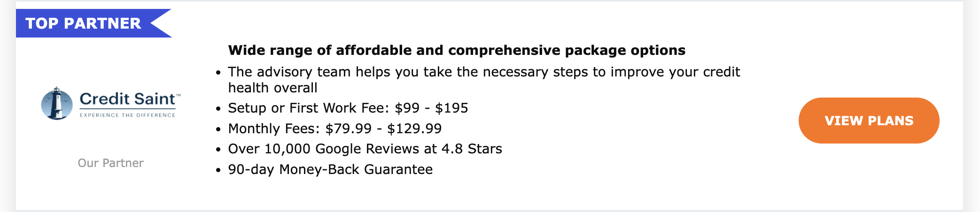Click the Credit Saint lighthouse logo icon
This screenshot has height=212, width=980.
tap(57, 103)
